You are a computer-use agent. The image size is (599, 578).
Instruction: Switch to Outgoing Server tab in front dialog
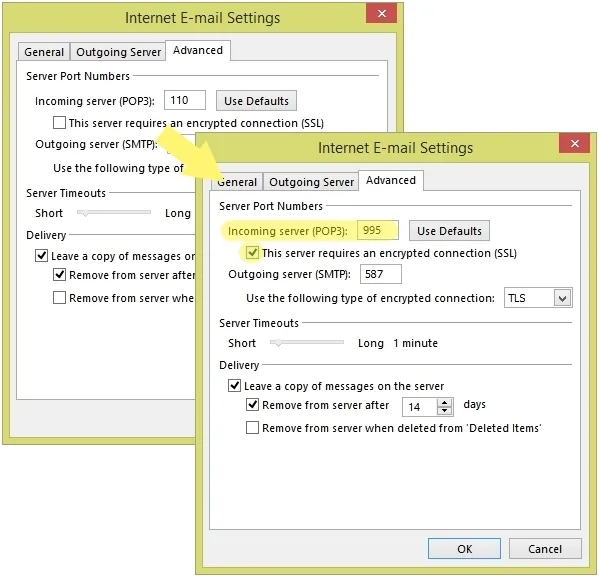coord(311,182)
